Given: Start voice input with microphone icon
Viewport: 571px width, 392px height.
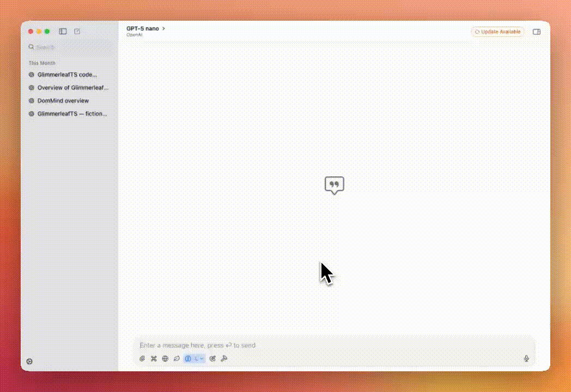Looking at the screenshot, I should [526, 358].
